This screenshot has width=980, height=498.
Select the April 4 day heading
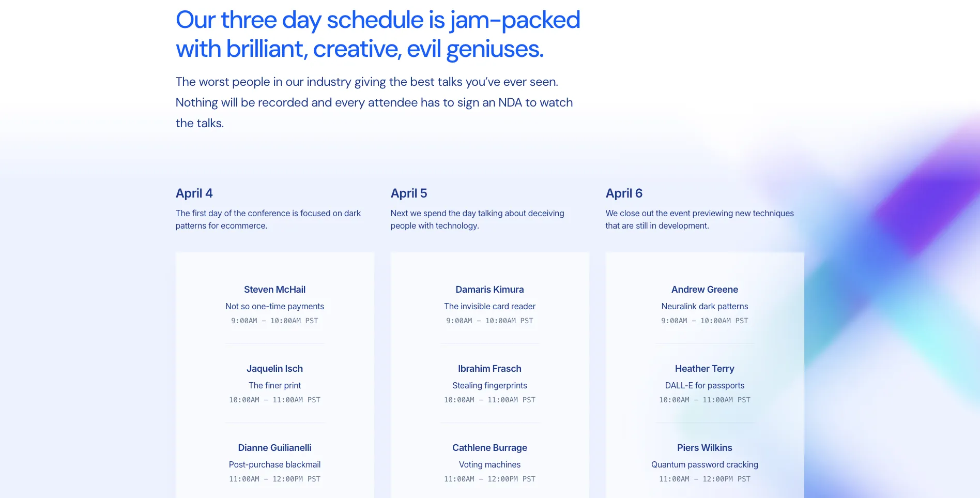point(194,193)
